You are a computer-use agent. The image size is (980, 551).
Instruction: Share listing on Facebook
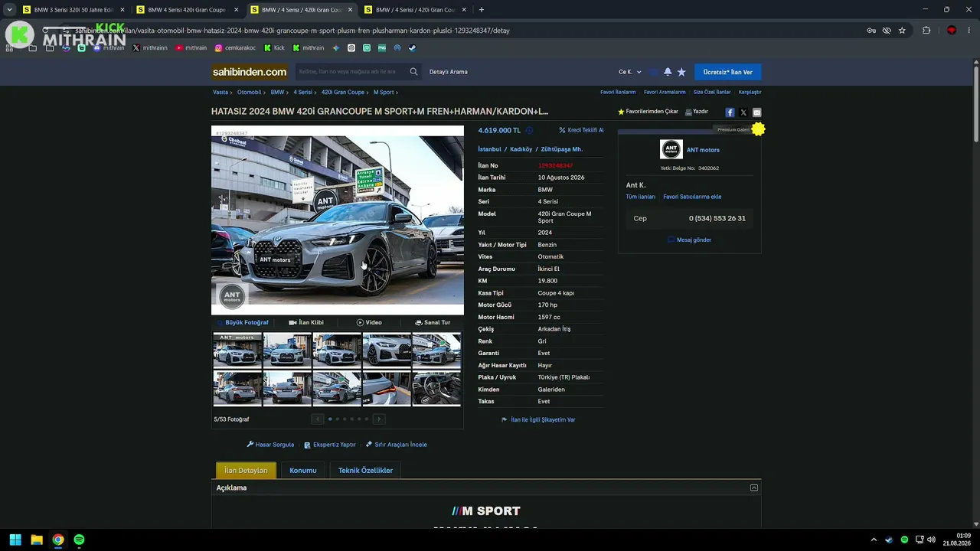(730, 112)
